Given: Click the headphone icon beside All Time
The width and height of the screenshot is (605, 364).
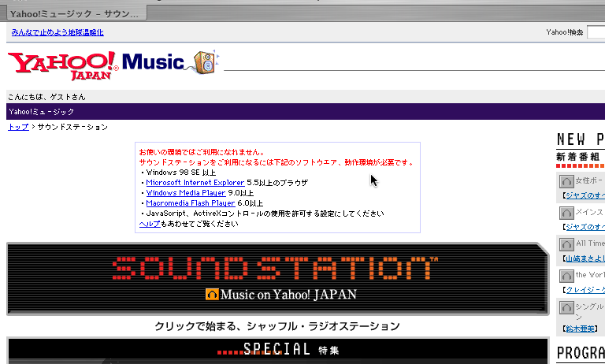Looking at the screenshot, I should tap(566, 244).
